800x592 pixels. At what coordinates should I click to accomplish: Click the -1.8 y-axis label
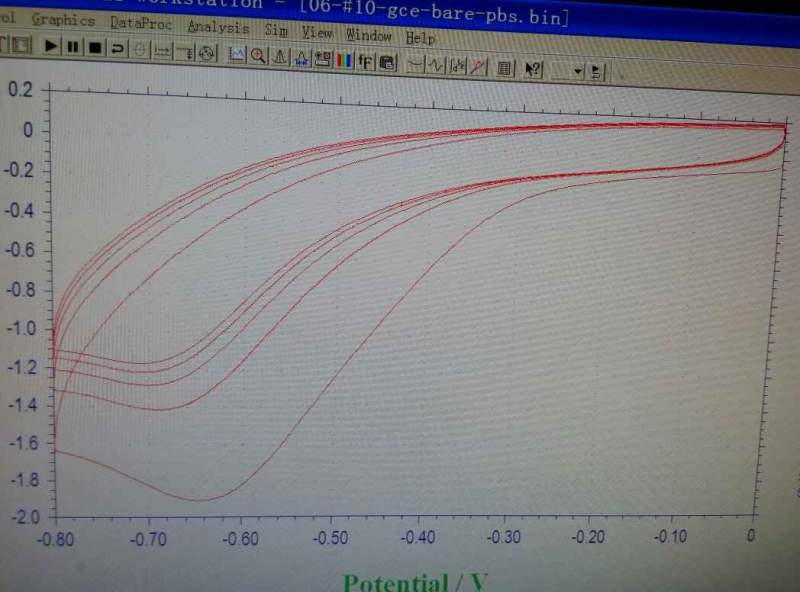tap(25, 480)
